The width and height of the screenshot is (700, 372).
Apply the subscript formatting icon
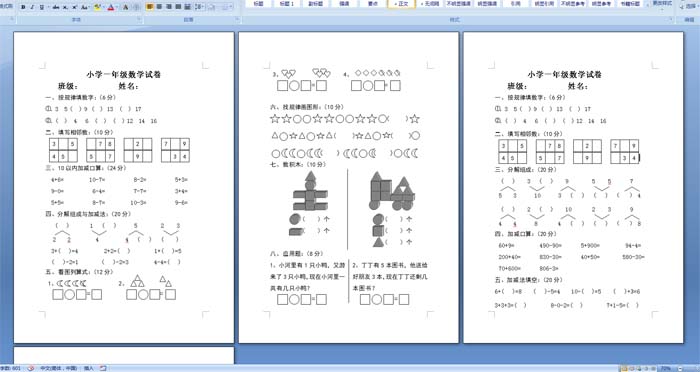(x=65, y=7)
